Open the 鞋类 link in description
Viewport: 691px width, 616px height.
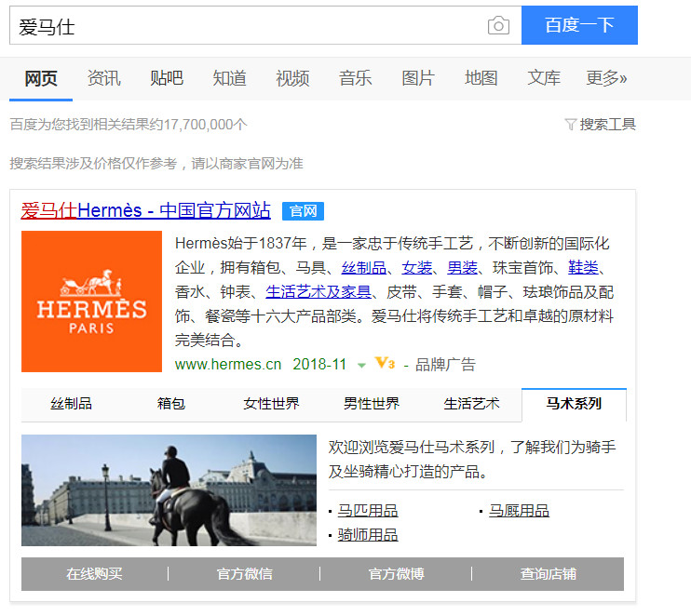(x=584, y=267)
